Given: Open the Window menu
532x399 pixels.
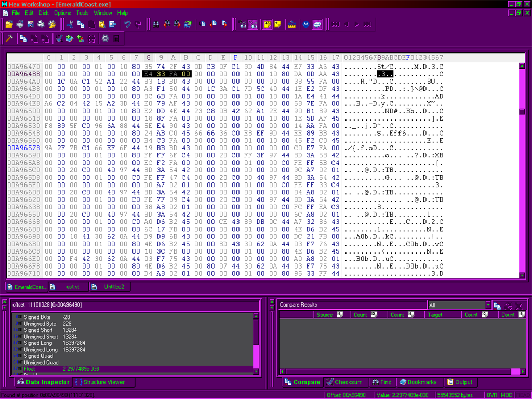Looking at the screenshot, I should [x=103, y=13].
